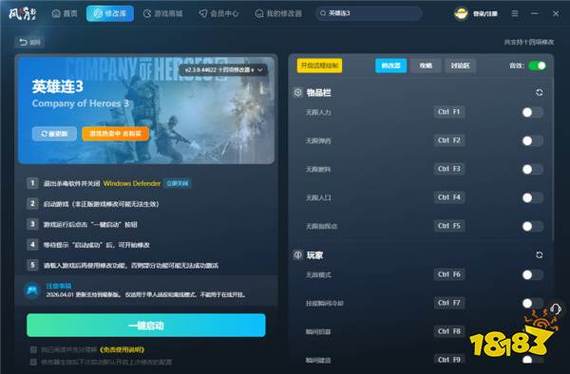Image resolution: width=570 pixels, height=374 pixels.
Task: Click the 英雄连3 game title text
Action: 57,87
